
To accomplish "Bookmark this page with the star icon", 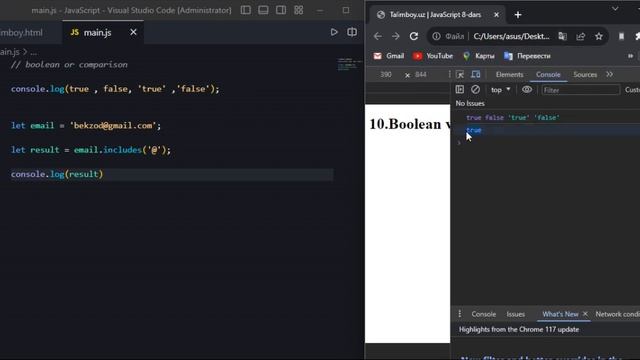I will 598,36.
